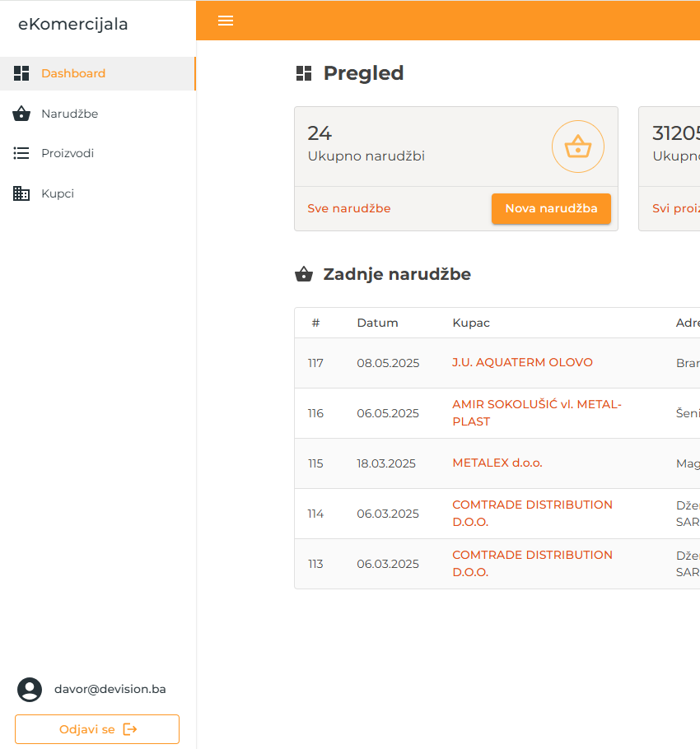Click the Proizvodi list icon in sidebar
The image size is (700, 749).
[21, 153]
